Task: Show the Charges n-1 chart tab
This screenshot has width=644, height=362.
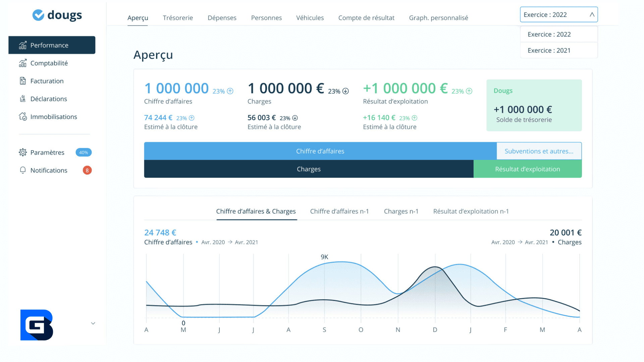Action: (401, 211)
